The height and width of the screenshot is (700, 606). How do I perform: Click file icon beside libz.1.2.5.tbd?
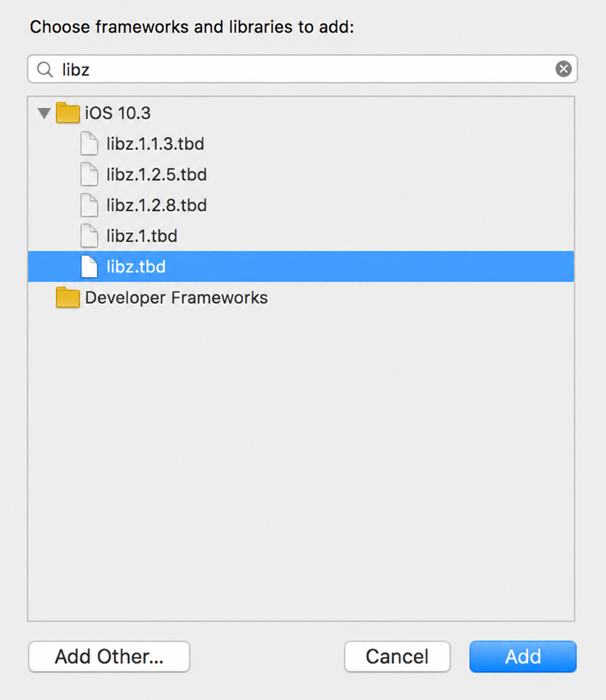(x=89, y=174)
